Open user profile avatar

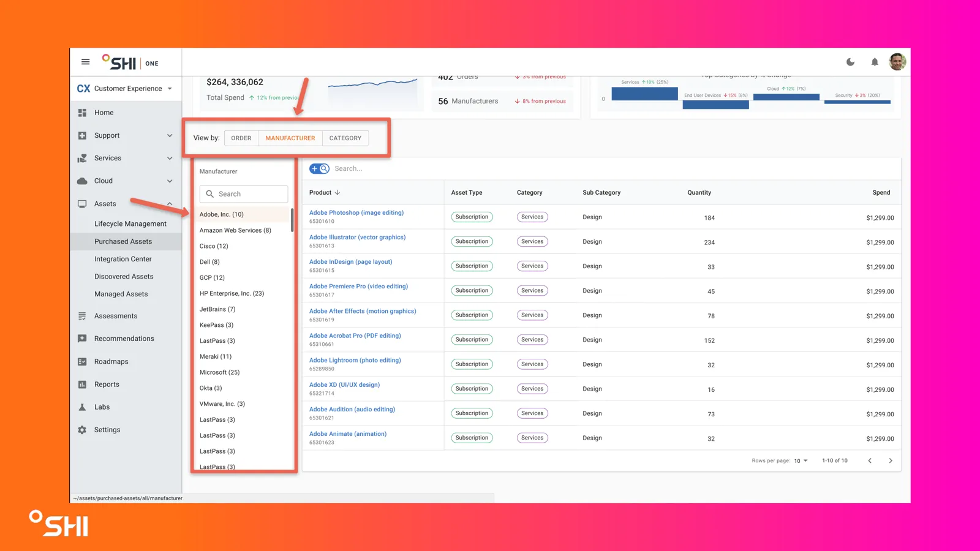pos(897,62)
